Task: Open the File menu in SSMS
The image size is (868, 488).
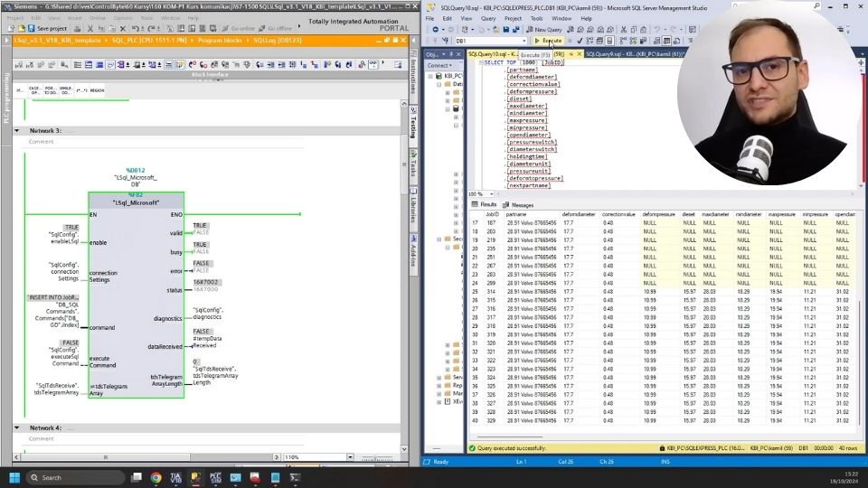Action: coord(429,18)
